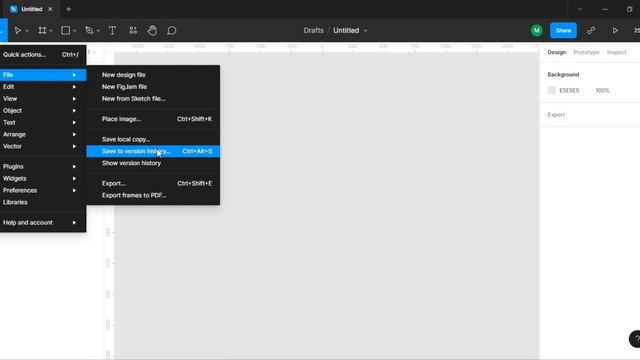
Task: Expand the Object submenu
Action: [x=43, y=110]
